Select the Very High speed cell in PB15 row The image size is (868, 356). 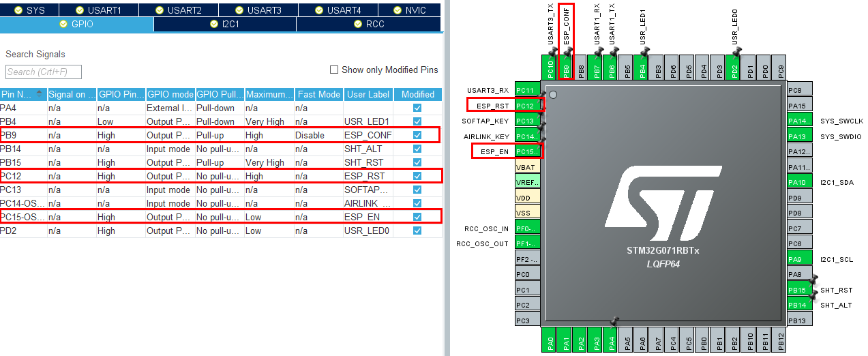(x=269, y=162)
